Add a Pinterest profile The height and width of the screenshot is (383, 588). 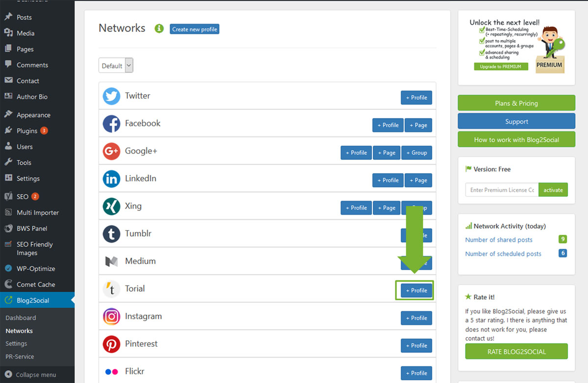click(416, 345)
